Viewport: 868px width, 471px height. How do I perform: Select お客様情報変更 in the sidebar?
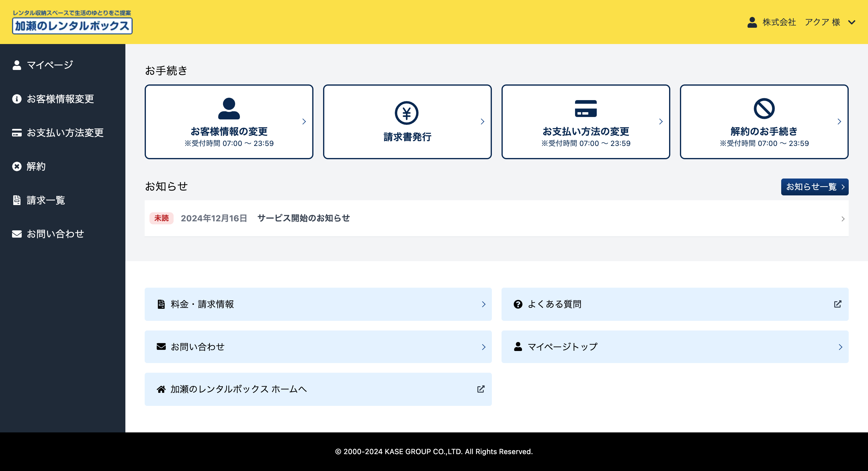point(60,99)
